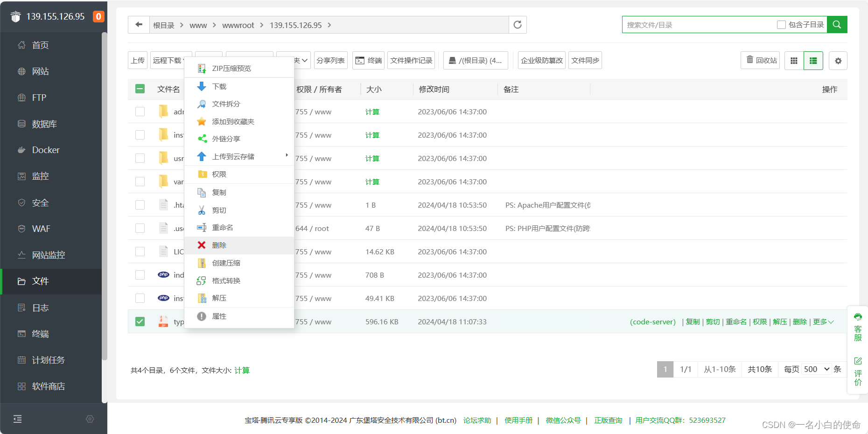Click the notification badge showing 0
Viewport: 868px width, 434px height.
tap(98, 16)
